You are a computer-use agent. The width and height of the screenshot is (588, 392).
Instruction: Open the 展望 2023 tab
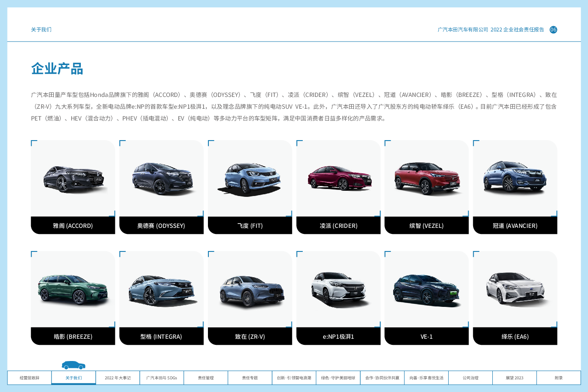[x=515, y=378]
